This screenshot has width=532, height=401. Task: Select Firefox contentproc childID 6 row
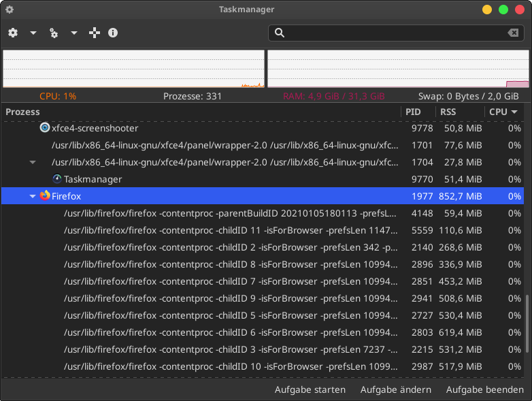tap(263, 332)
